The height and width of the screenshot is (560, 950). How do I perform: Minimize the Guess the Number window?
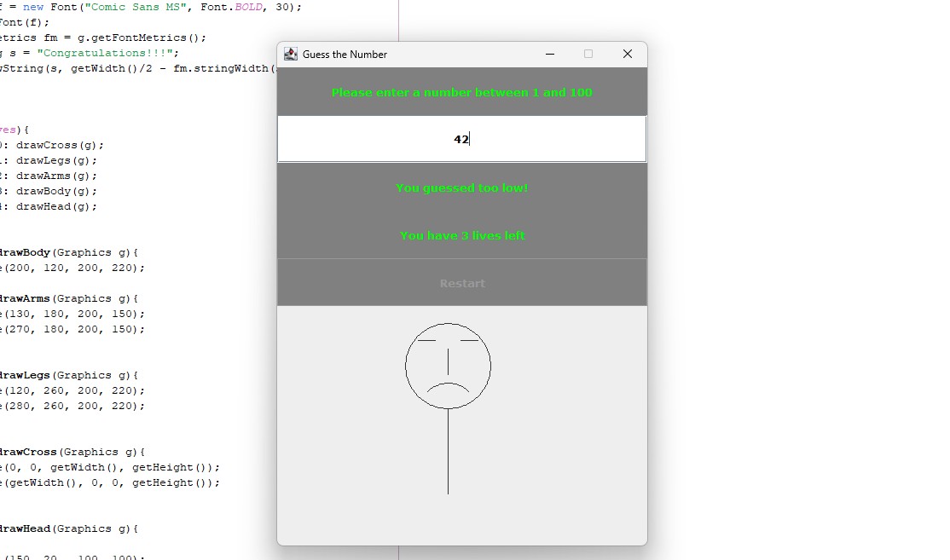(550, 54)
